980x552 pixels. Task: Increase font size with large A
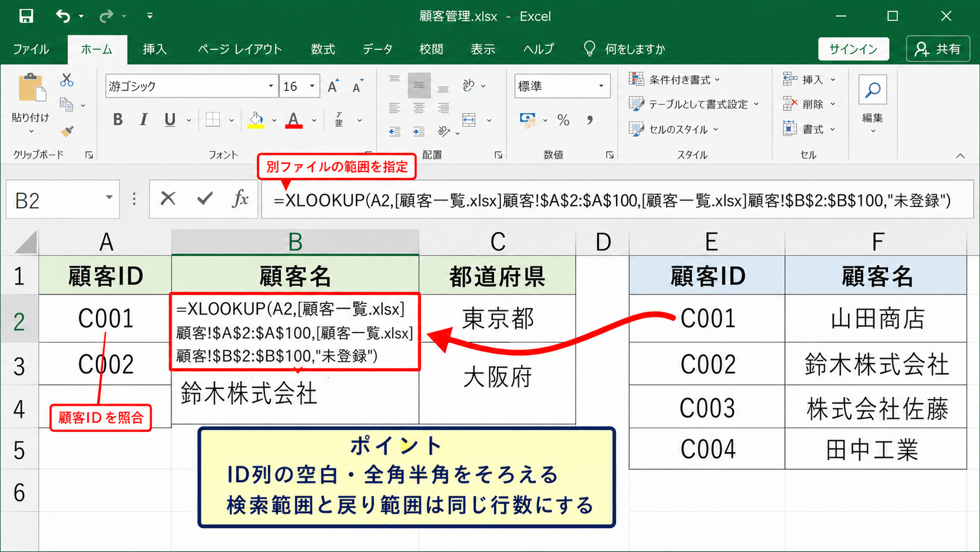tap(333, 86)
